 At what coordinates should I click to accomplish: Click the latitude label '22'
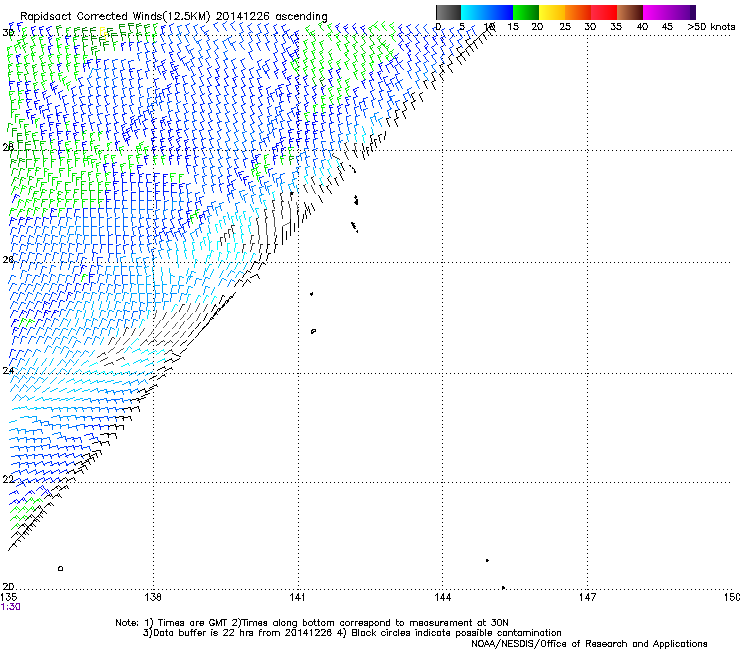click(x=8, y=480)
